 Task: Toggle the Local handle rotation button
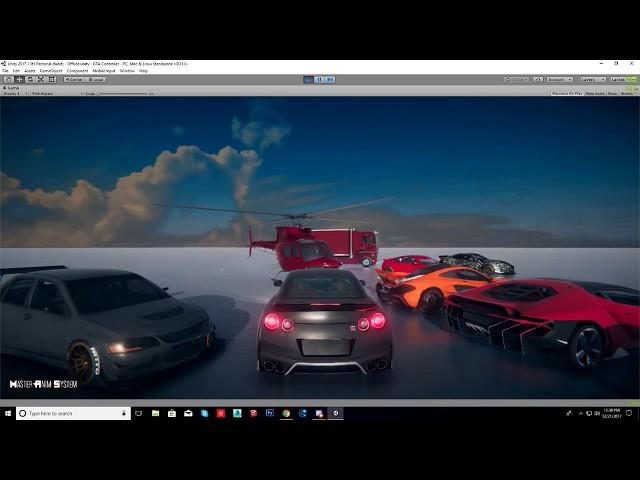96,80
